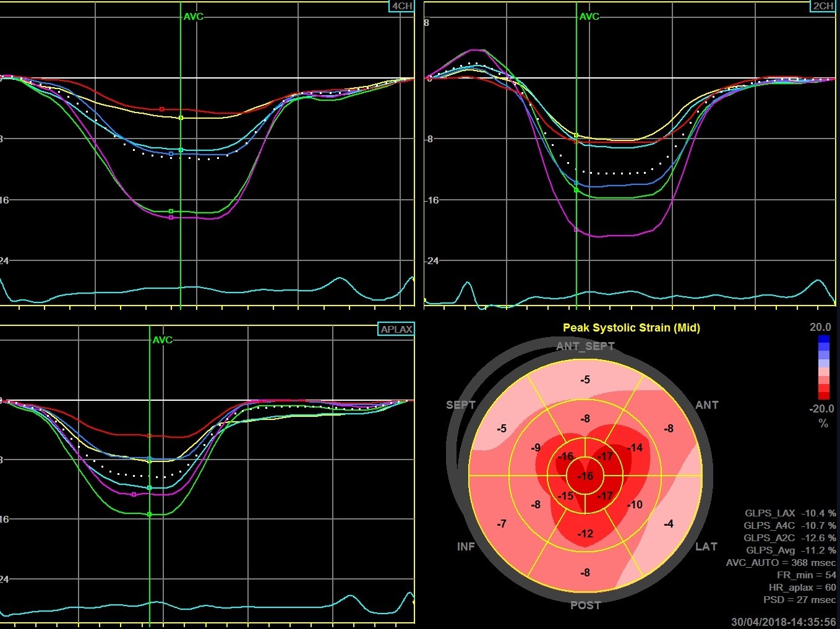Click the ANT_SEPT label on bull's-eye
Viewport: 840px width, 629px height.
[x=585, y=346]
